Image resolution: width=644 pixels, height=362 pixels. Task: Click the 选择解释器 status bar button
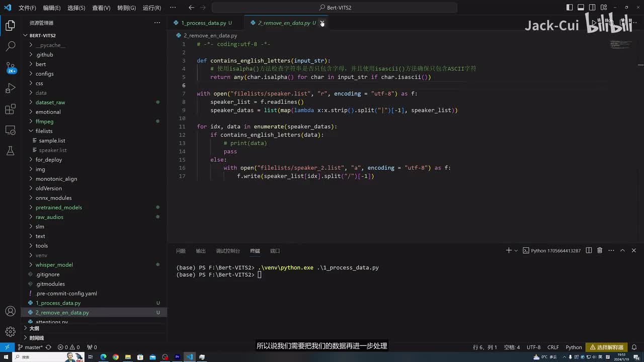606,347
